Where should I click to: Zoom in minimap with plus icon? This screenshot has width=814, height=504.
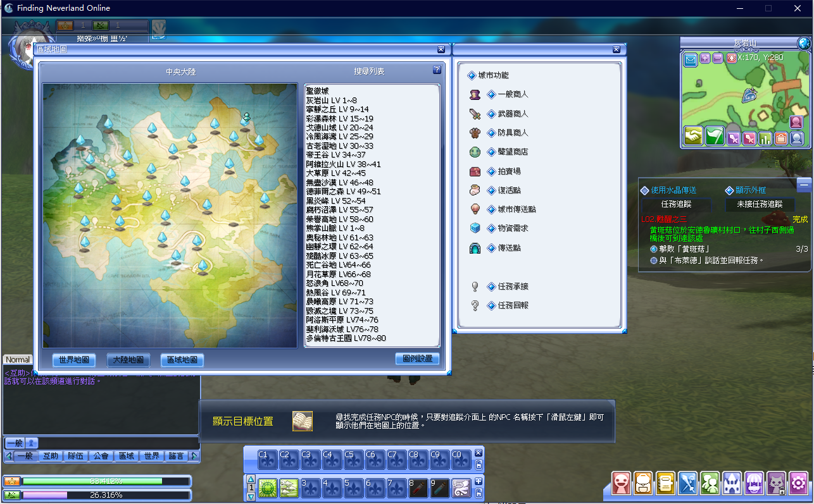pyautogui.click(x=705, y=58)
